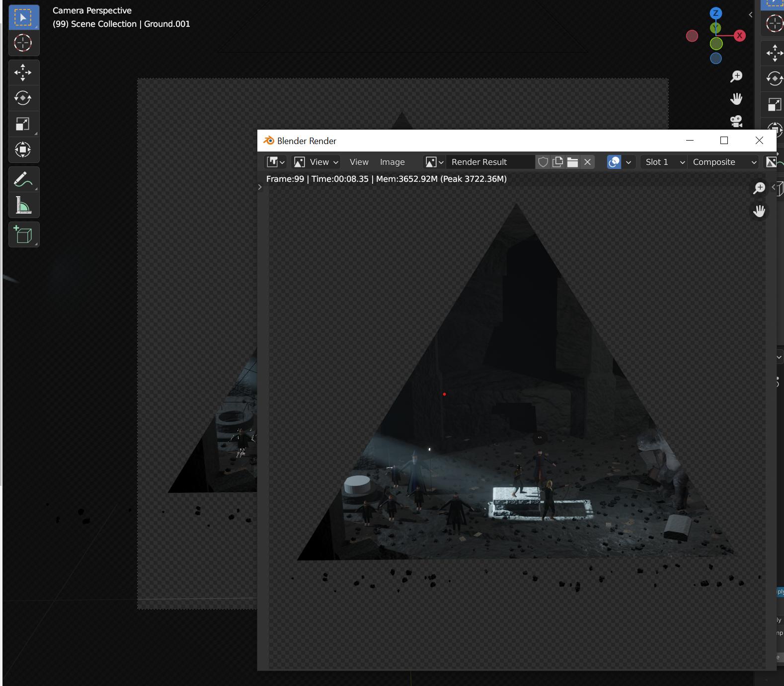Minimize the Blender Render window

690,141
